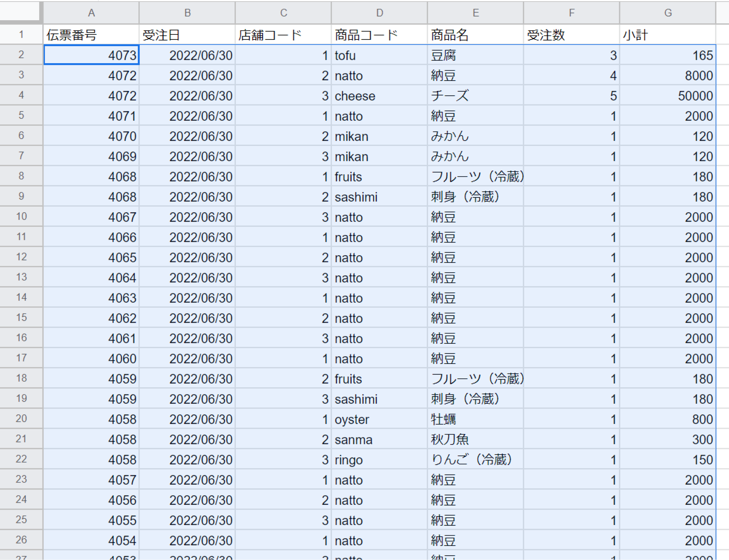Select the 店舗コード header cell
Screen dimensions: 729x560
(x=283, y=35)
